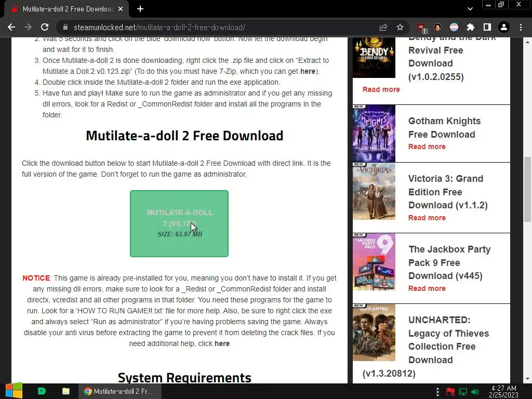Read more under Jackbox Party Pack 9
Viewport: 532px width, 399px height.
[x=427, y=288]
